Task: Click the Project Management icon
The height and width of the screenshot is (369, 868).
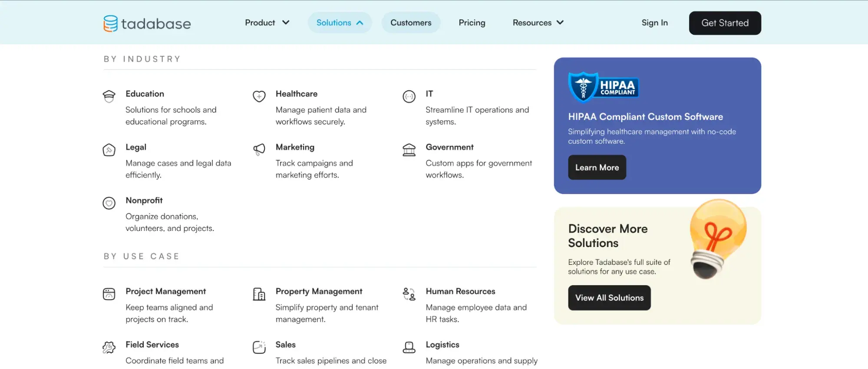Action: tap(109, 294)
